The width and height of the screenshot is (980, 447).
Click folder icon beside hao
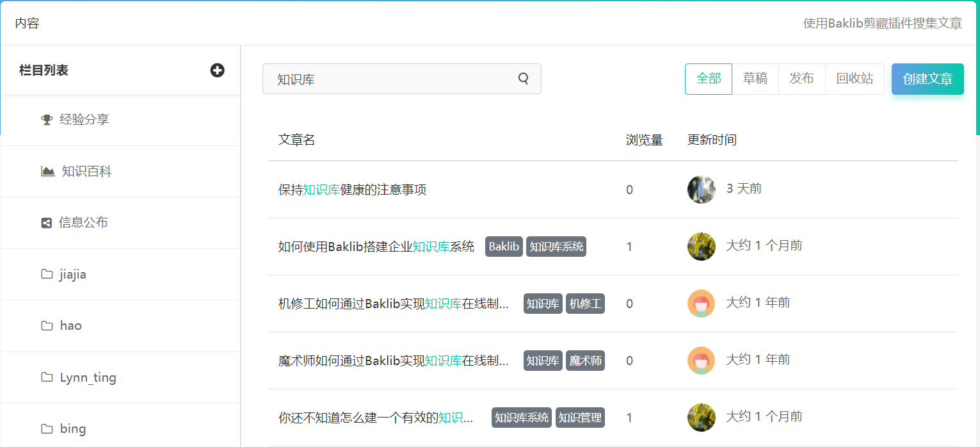click(47, 325)
